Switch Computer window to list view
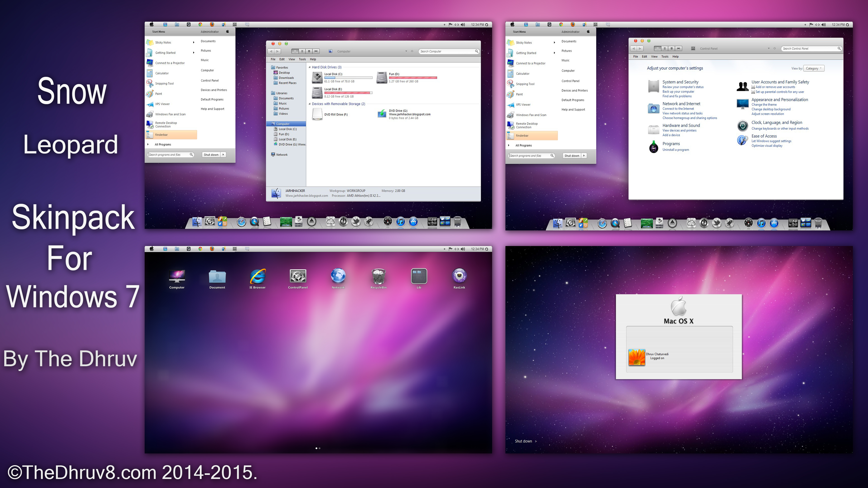This screenshot has height=488, width=868. pos(302,51)
